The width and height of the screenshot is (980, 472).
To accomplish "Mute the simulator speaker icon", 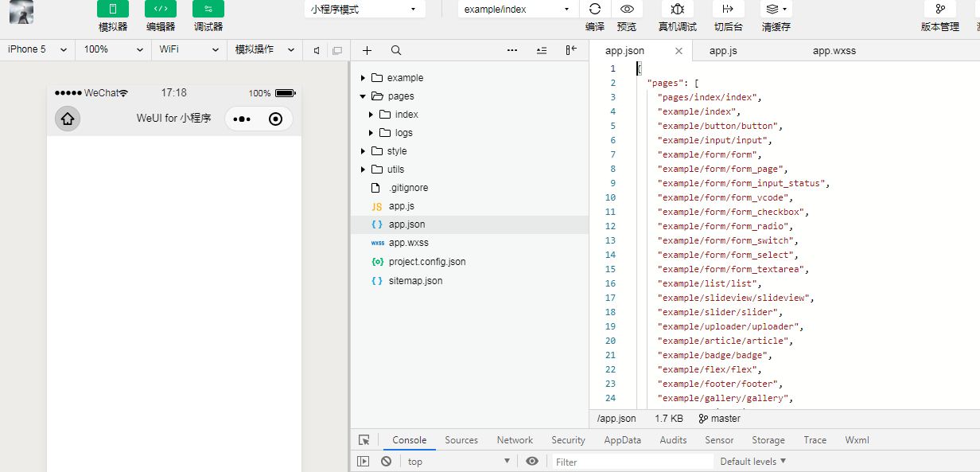I will pos(315,49).
